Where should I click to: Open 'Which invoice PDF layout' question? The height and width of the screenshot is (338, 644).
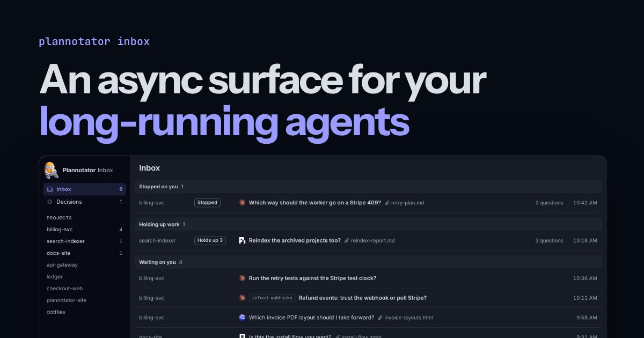311,318
